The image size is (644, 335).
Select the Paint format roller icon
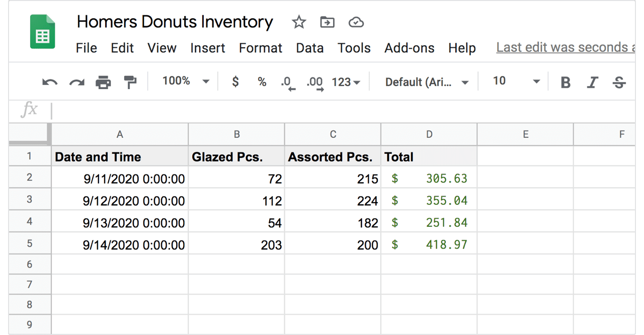[x=130, y=82]
